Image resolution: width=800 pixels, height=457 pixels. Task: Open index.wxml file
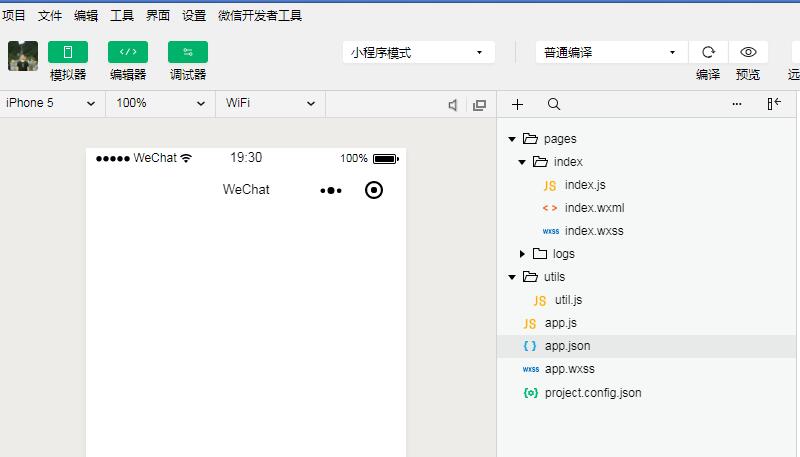pyautogui.click(x=594, y=208)
